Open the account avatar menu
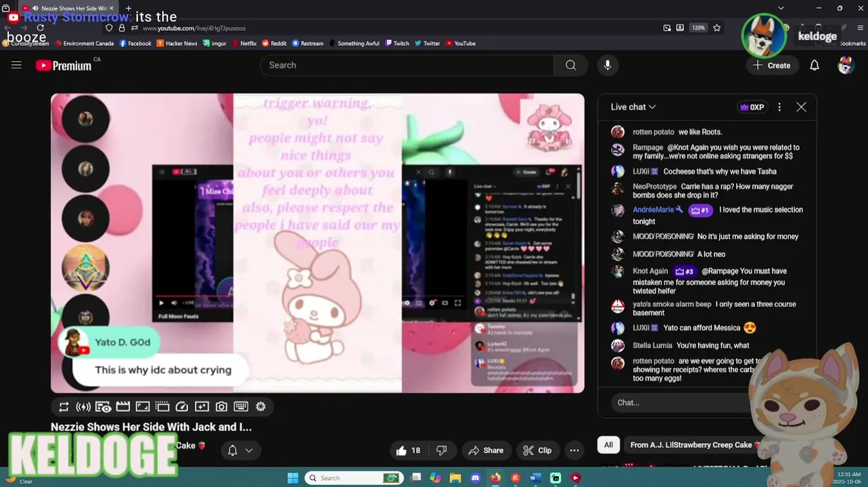868x487 pixels. click(846, 65)
